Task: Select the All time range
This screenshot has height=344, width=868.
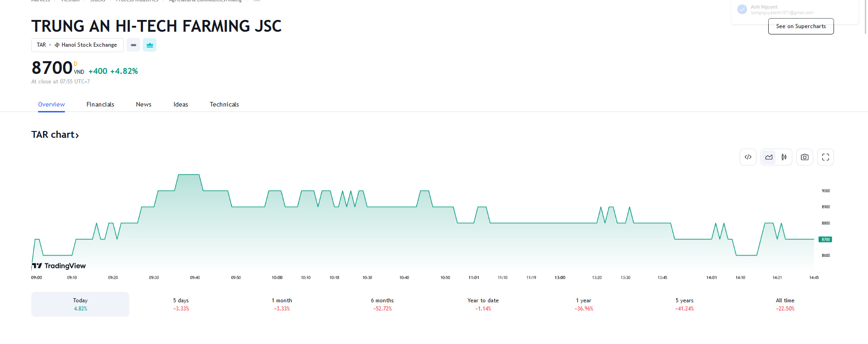Action: coord(785,304)
